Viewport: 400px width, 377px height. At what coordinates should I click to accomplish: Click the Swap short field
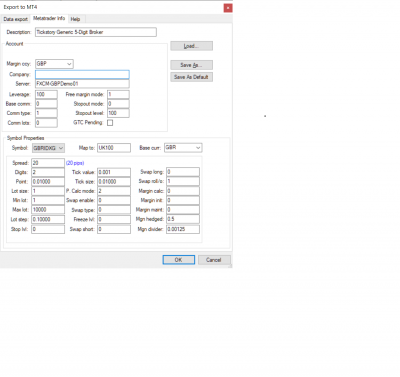[114, 229]
